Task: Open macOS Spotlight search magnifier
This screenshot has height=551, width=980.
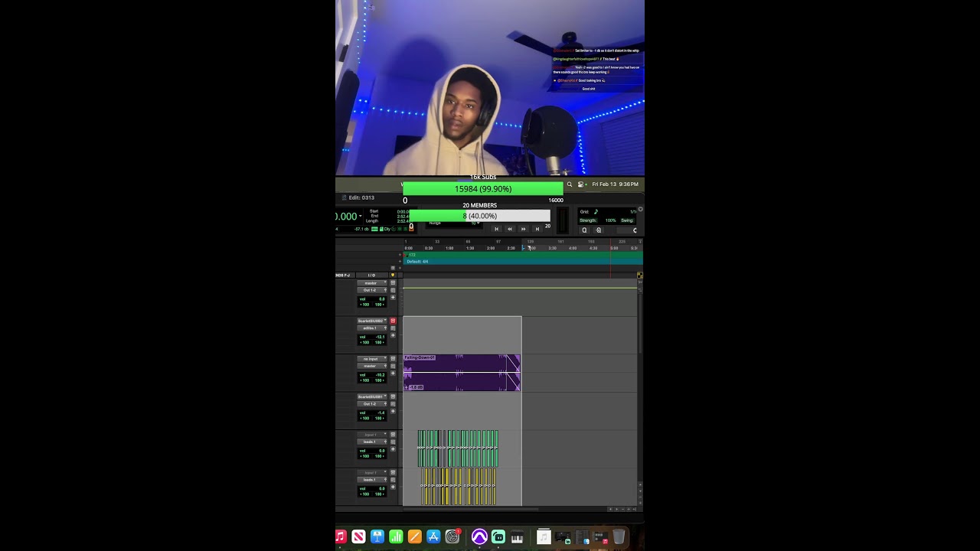Action: (569, 184)
